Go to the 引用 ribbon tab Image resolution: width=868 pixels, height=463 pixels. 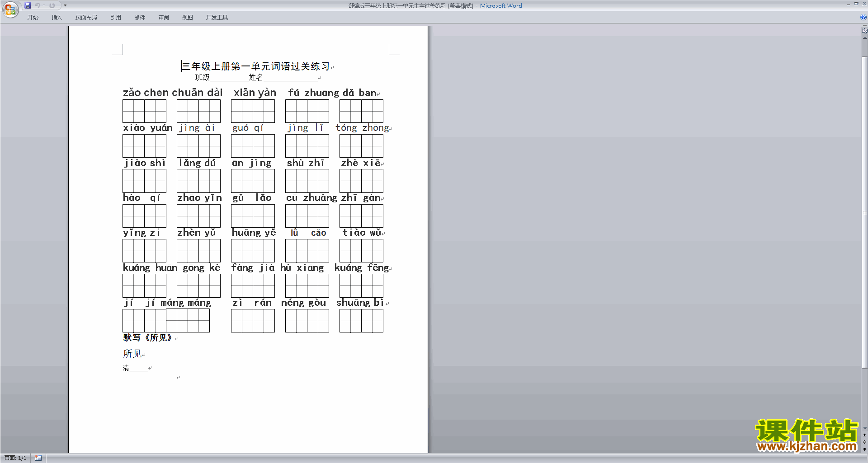[116, 18]
